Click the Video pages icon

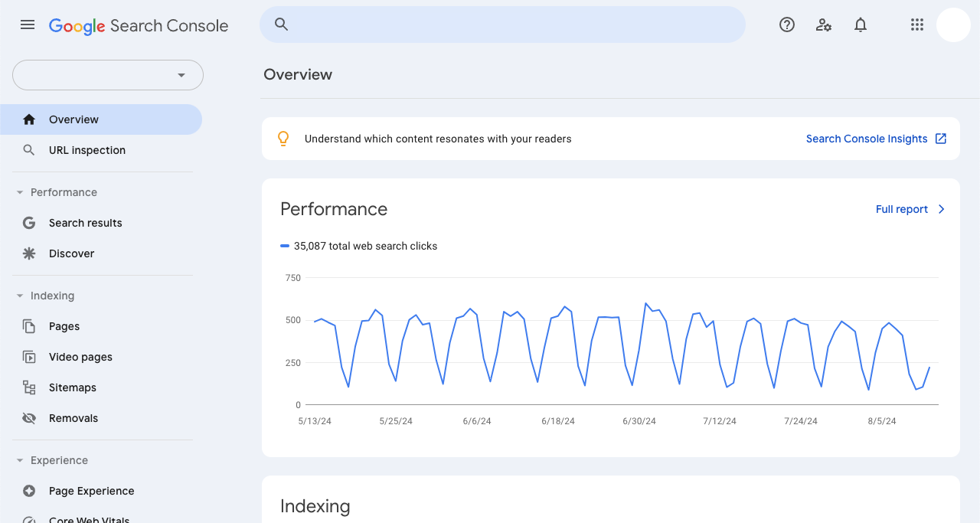click(x=29, y=357)
